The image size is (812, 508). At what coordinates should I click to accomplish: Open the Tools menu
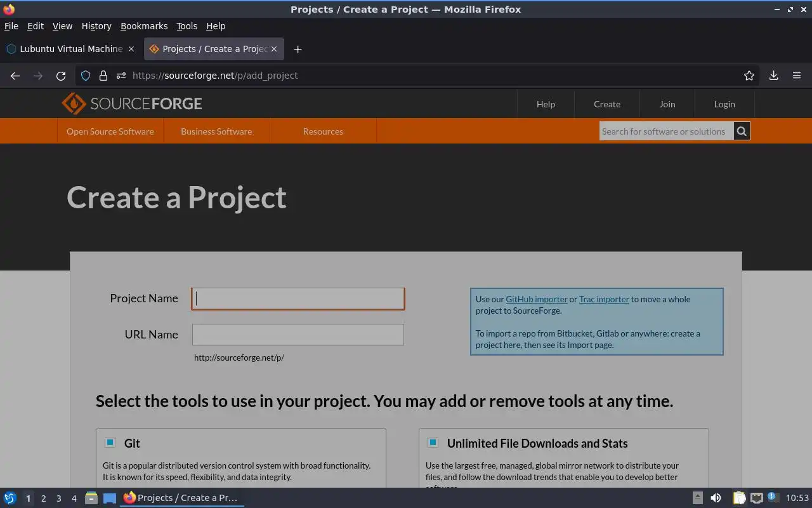(x=187, y=26)
